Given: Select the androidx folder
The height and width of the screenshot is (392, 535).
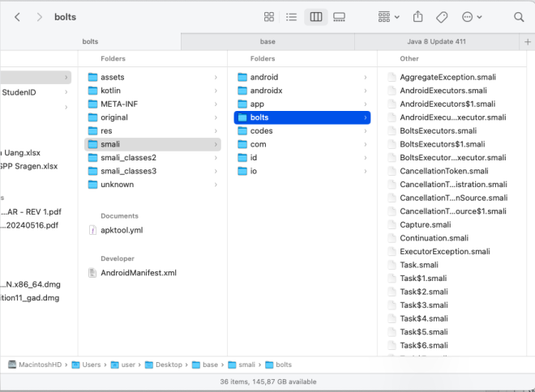Looking at the screenshot, I should 266,91.
